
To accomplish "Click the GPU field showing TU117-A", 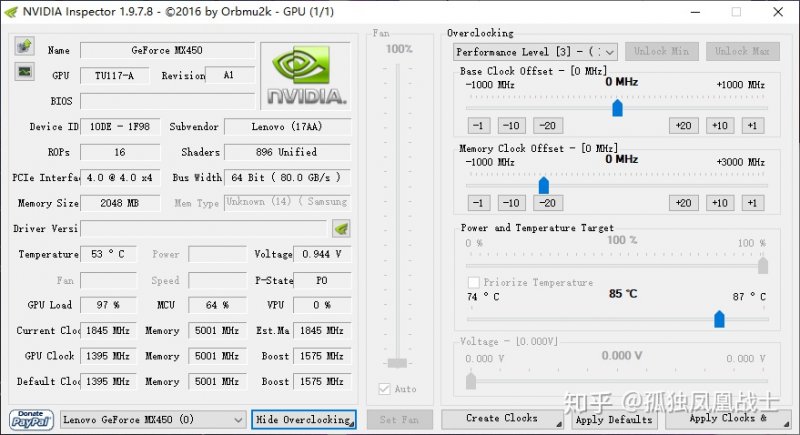I will pyautogui.click(x=115, y=75).
